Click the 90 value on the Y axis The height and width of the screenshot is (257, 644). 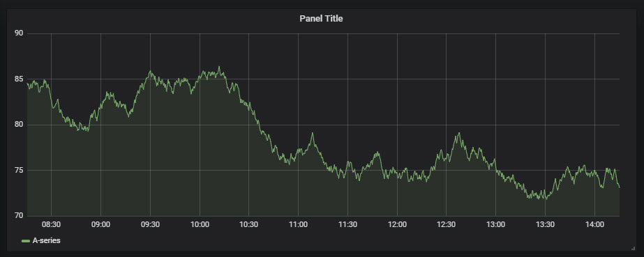pyautogui.click(x=18, y=33)
